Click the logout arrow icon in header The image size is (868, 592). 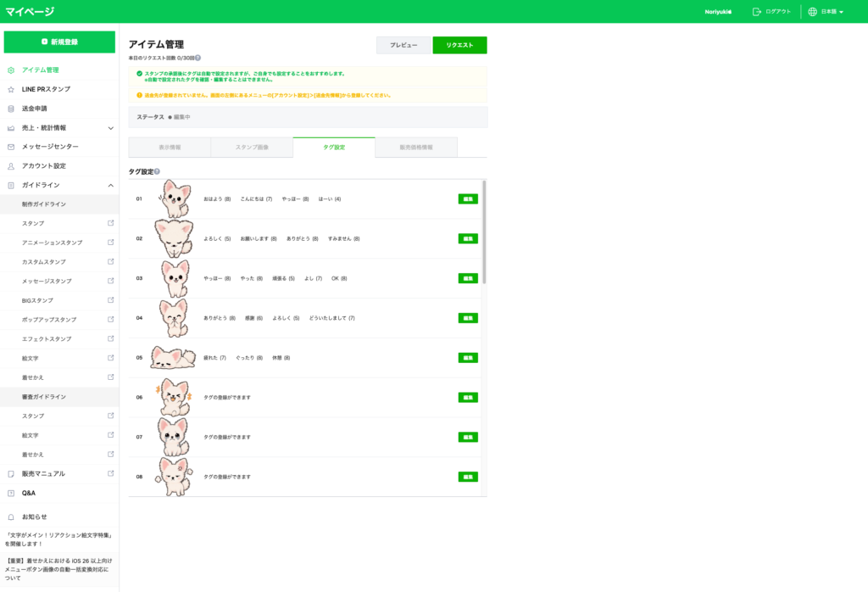pos(756,12)
